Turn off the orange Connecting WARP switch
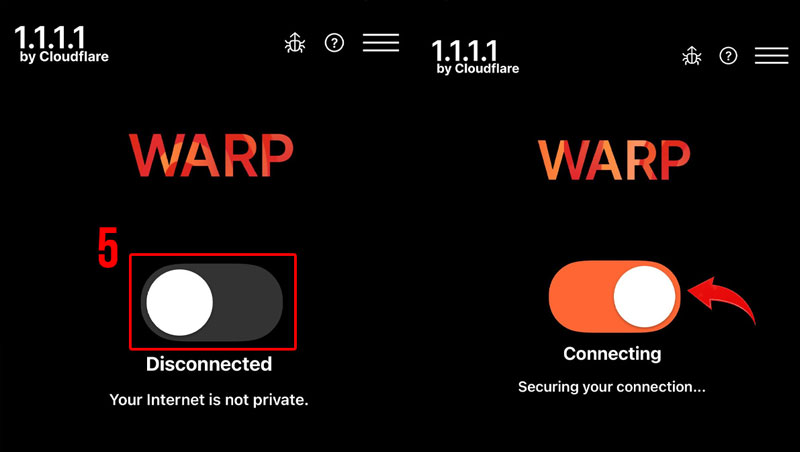The width and height of the screenshot is (800, 452). [x=615, y=296]
